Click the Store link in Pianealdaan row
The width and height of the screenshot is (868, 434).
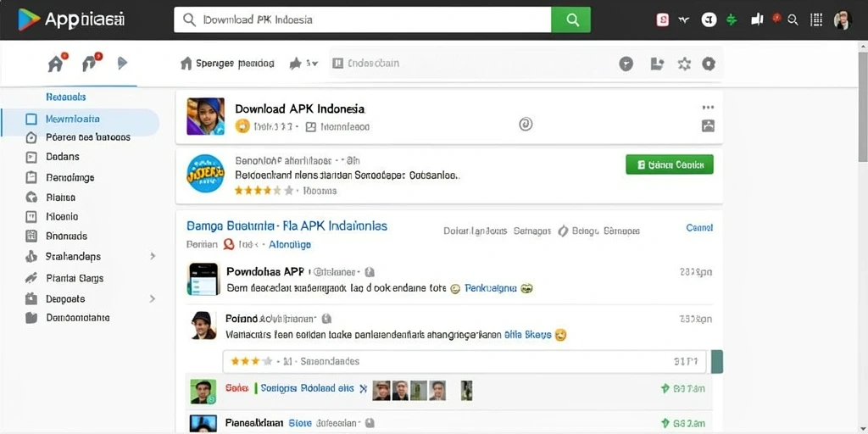pyautogui.click(x=300, y=423)
